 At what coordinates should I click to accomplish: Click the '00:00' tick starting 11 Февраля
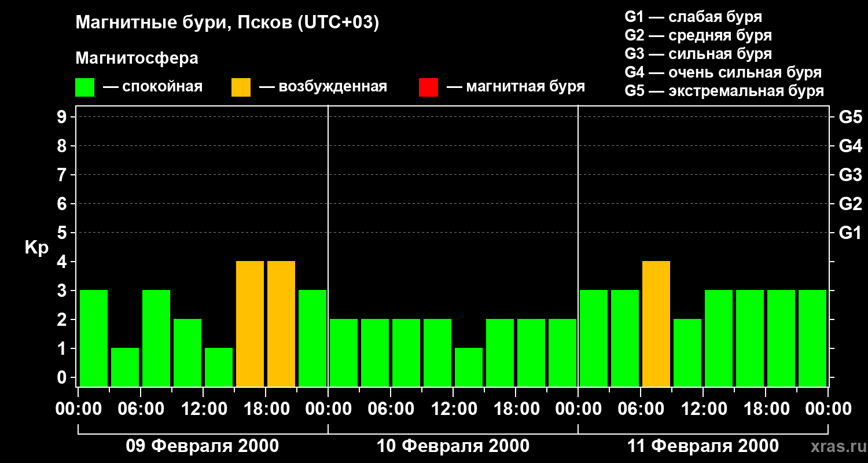pyautogui.click(x=578, y=409)
